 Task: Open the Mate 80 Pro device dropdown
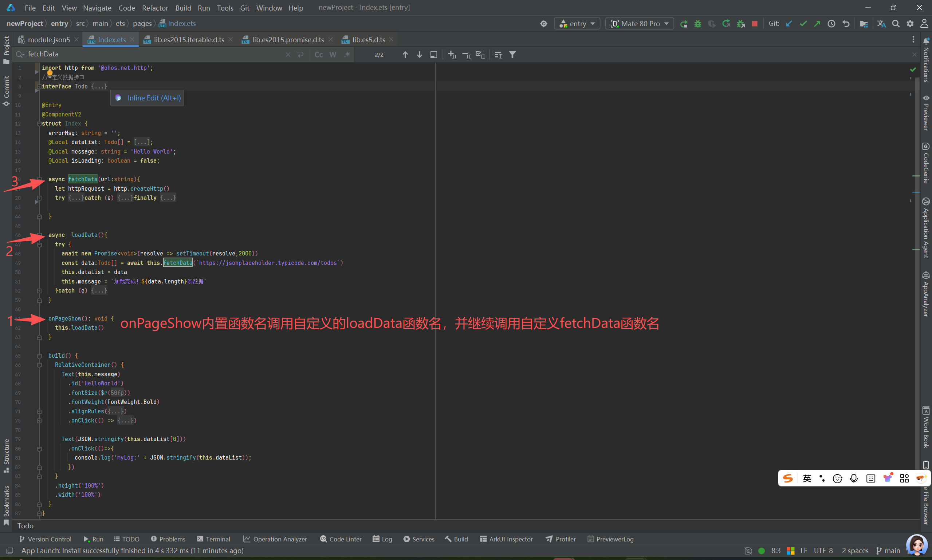click(640, 24)
